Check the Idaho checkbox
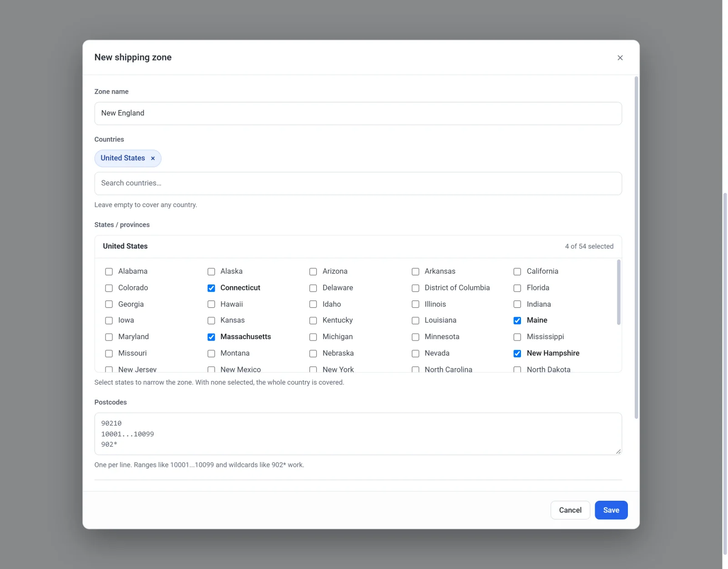 pos(313,304)
